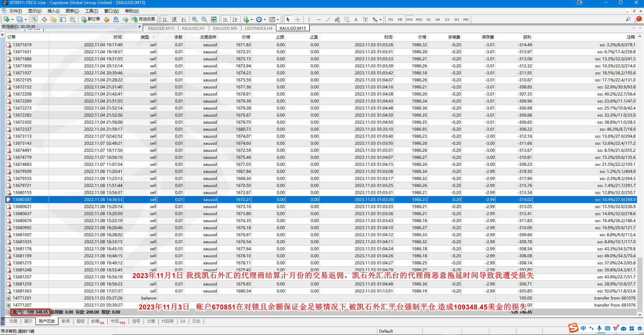Select the cursor arrow tool
The image size is (644, 335).
[x=288, y=19]
